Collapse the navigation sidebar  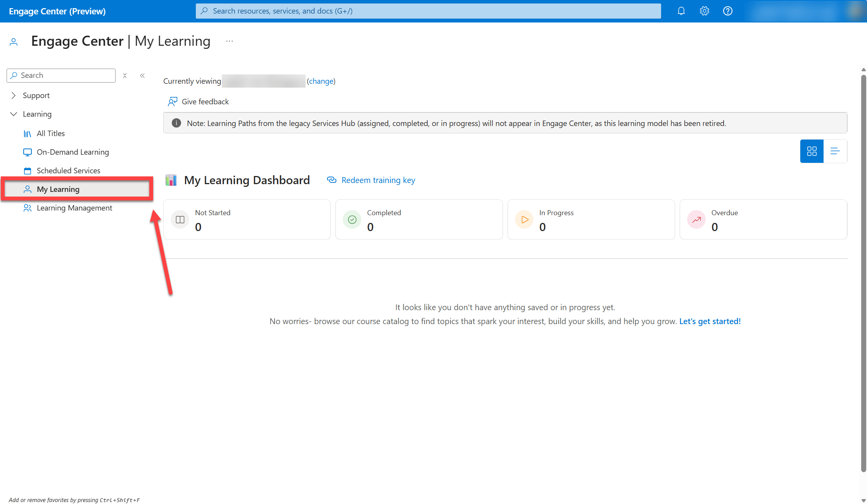pos(142,75)
